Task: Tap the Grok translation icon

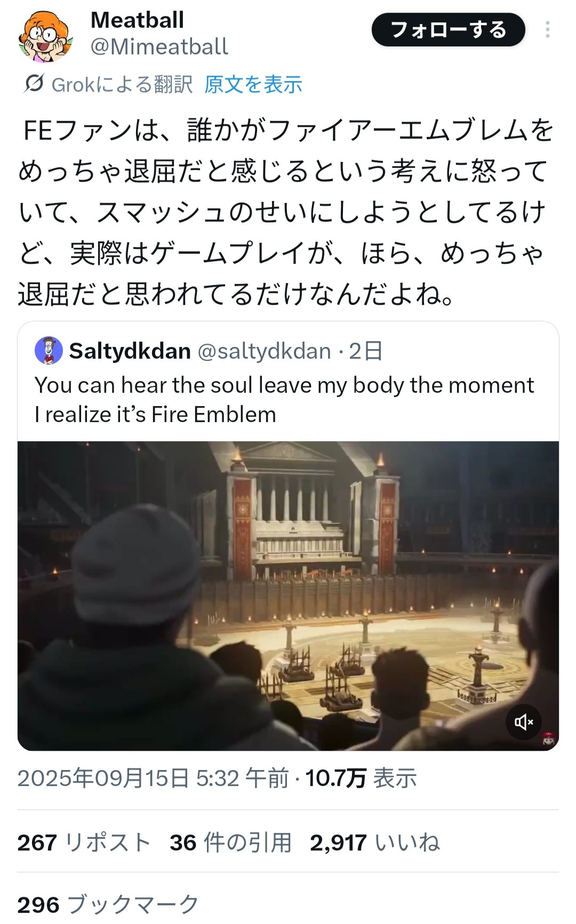Action: click(x=34, y=84)
